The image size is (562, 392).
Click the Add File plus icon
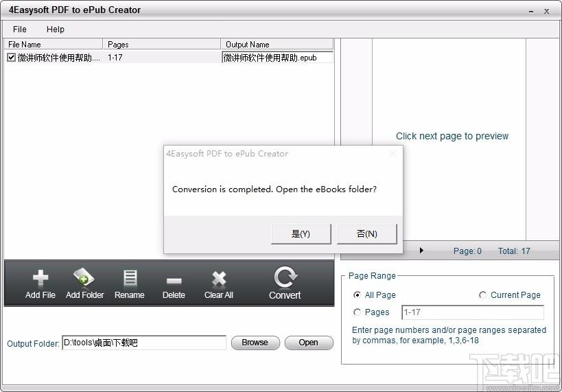40,277
